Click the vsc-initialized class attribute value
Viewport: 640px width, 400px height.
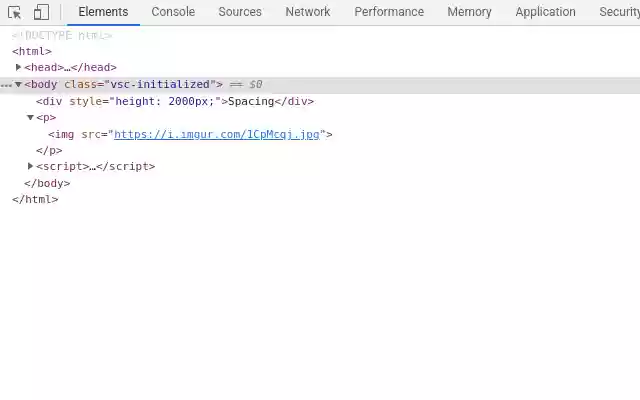(x=160, y=84)
